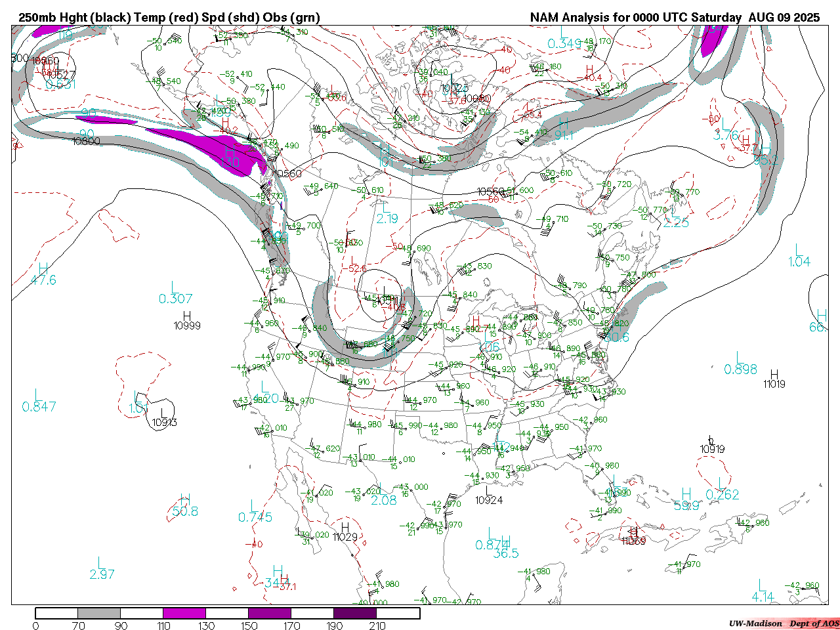840x630 pixels.
Task: Select the cyan L marker labeled 1.04
Action: [799, 250]
